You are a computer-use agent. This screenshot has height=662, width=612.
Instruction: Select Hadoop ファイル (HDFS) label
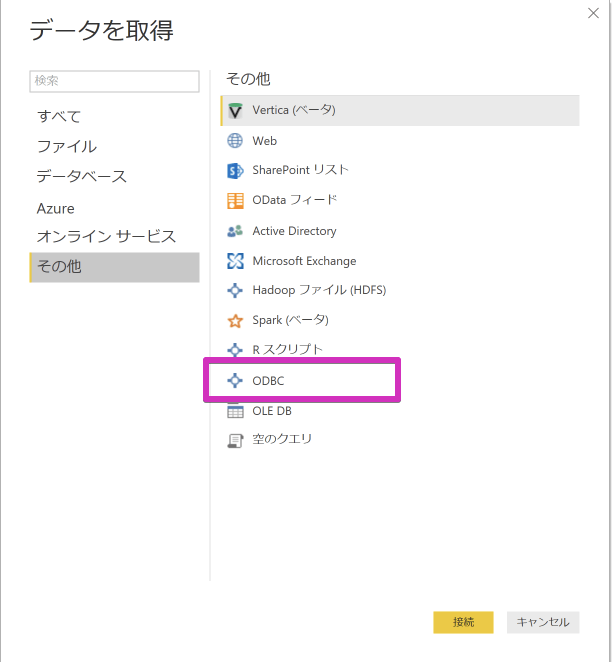[319, 290]
